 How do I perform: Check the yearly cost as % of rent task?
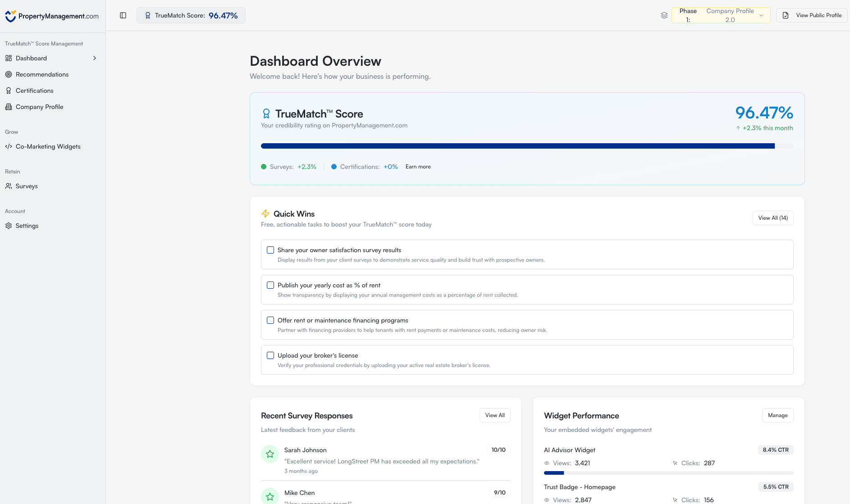[x=270, y=285]
